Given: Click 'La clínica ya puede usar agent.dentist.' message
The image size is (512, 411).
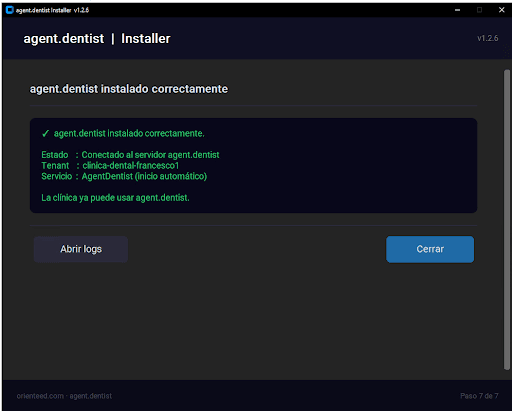Looking at the screenshot, I should coord(115,198).
